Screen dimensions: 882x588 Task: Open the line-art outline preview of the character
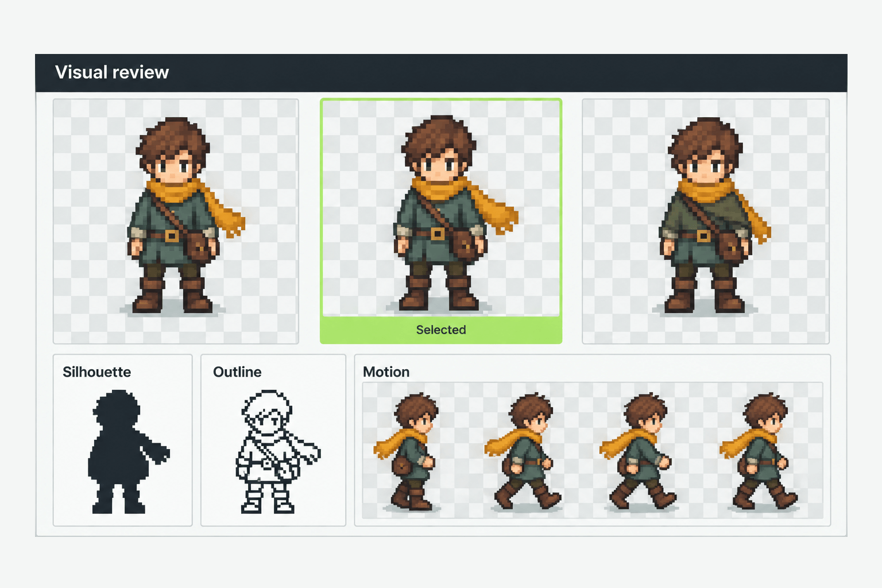tap(278, 451)
